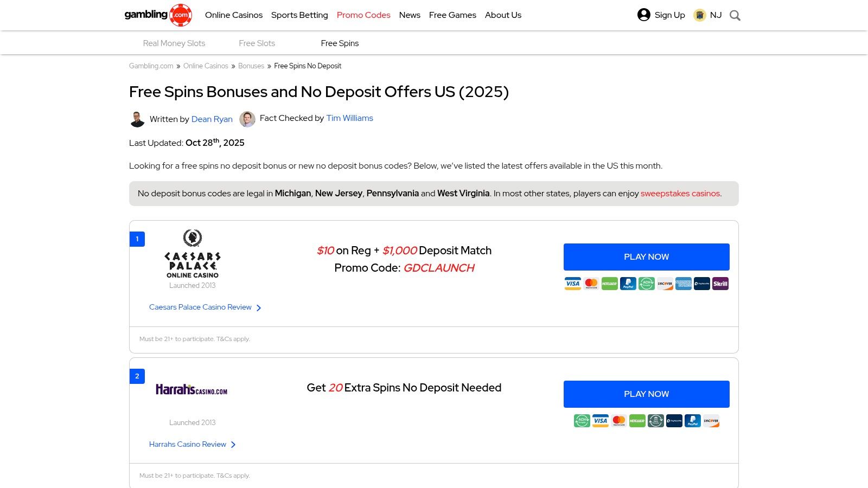Open the search magnifier icon
868x488 pixels.
pyautogui.click(x=735, y=15)
